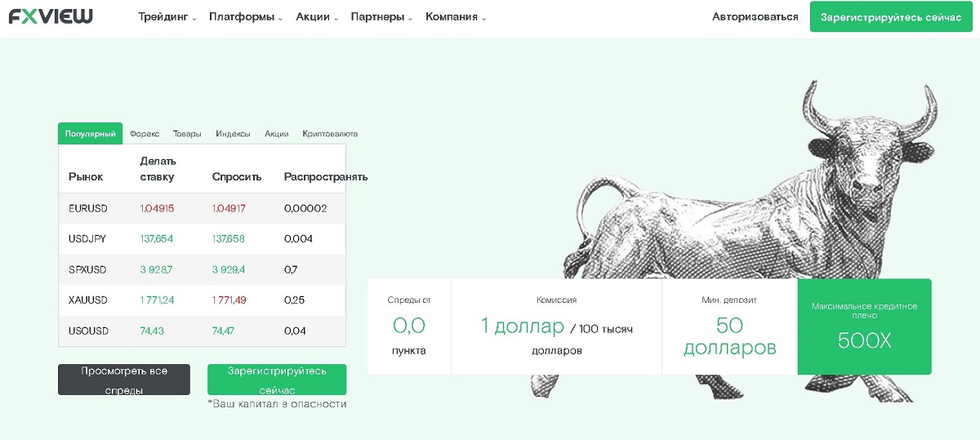Click the 500X maximum leverage card
980x440 pixels.
(x=864, y=327)
